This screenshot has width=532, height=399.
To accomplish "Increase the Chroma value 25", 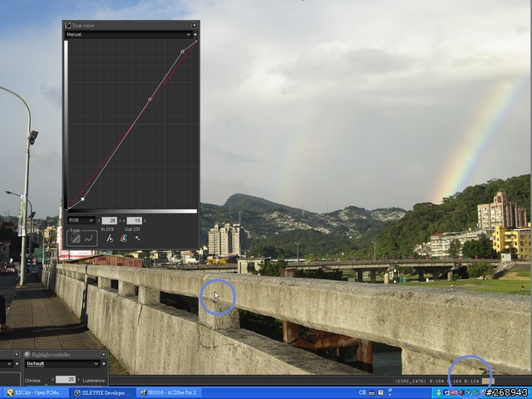I will coord(79,380).
